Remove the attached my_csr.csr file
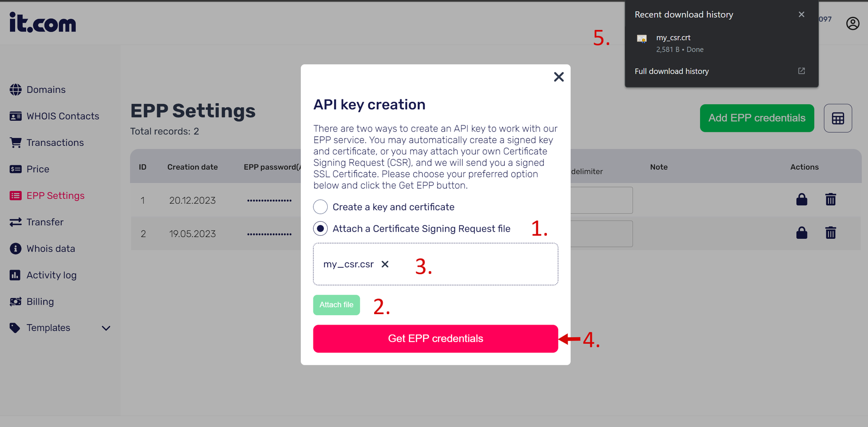The width and height of the screenshot is (868, 427). pyautogui.click(x=385, y=264)
